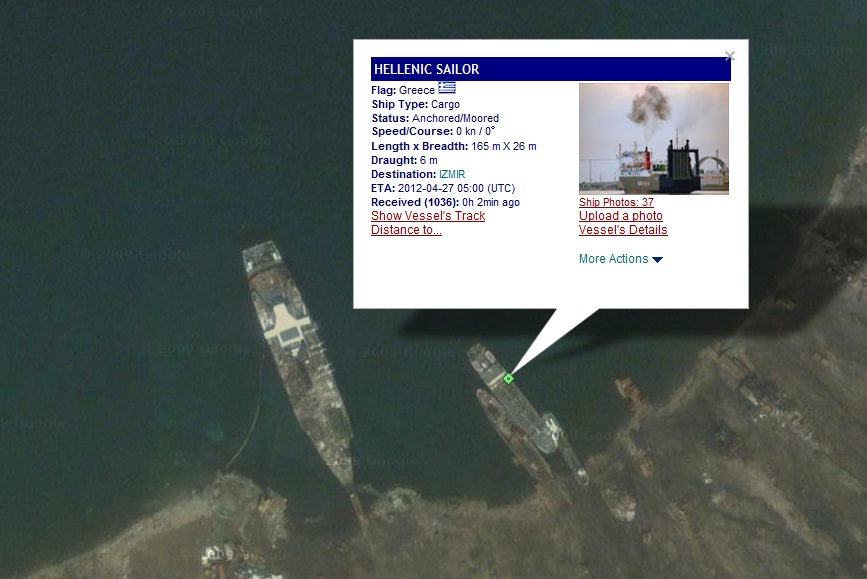Open Vessel's Details link
Screen dimensions: 867x579
click(623, 229)
